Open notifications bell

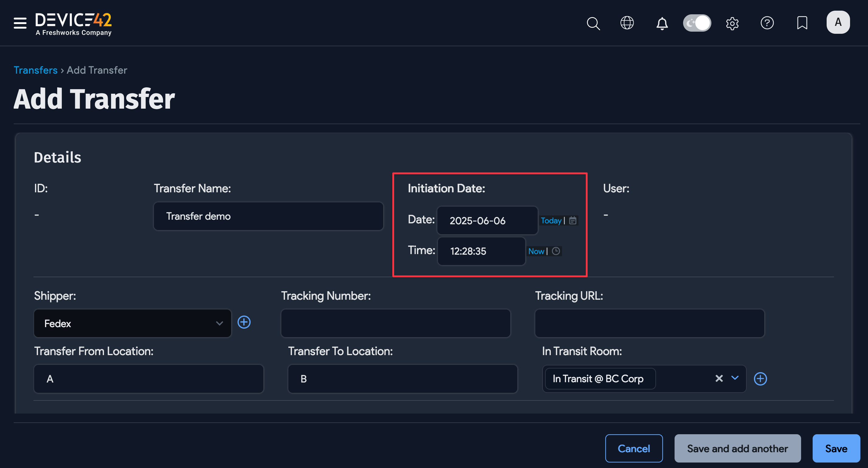click(x=662, y=23)
